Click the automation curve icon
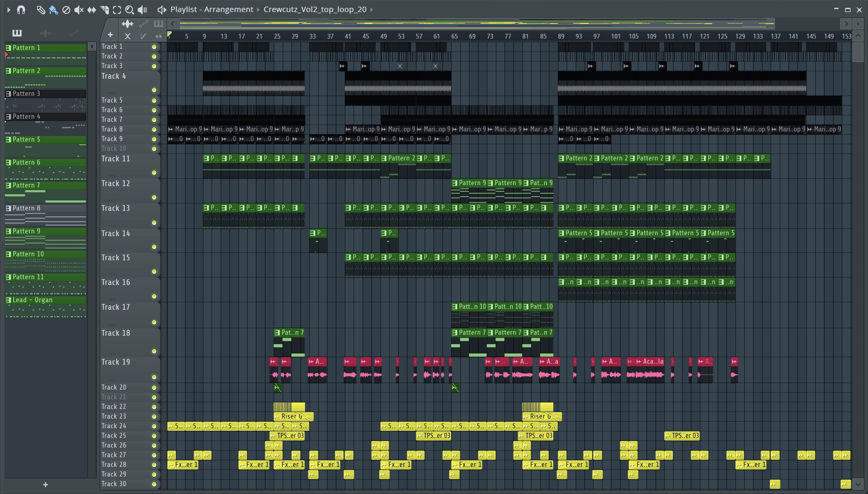The height and width of the screenshot is (494, 868). [143, 36]
